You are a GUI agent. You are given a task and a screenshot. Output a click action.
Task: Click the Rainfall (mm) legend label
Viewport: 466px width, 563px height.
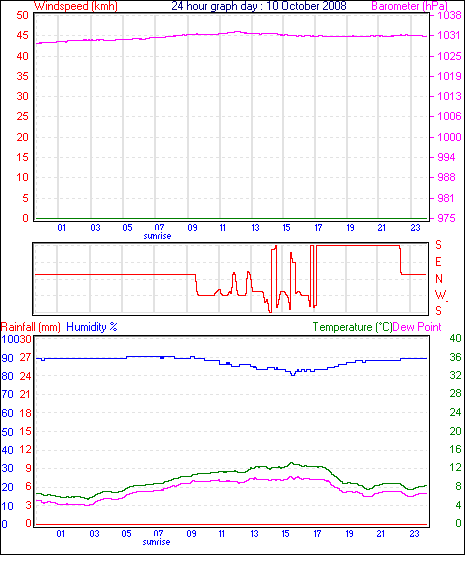[x=31, y=327]
